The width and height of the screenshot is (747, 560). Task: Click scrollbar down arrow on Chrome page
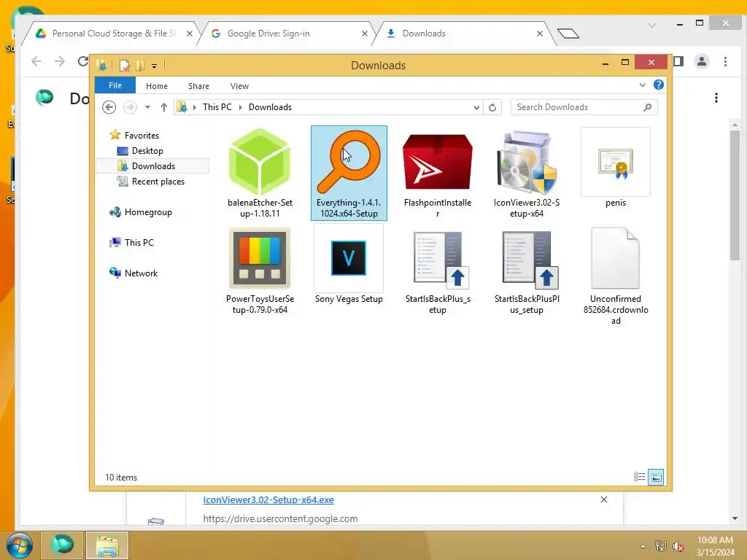735,518
